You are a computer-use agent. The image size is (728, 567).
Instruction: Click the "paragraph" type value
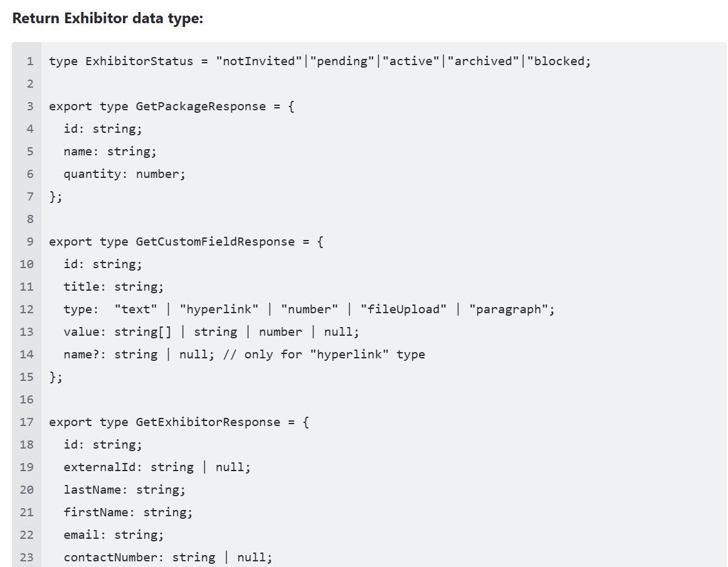click(x=509, y=310)
